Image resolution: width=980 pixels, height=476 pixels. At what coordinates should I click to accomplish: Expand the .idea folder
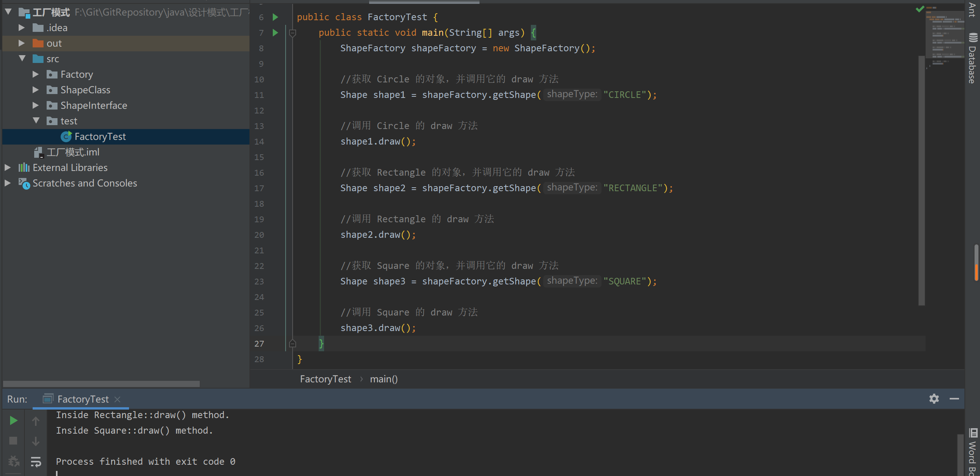[x=22, y=28]
